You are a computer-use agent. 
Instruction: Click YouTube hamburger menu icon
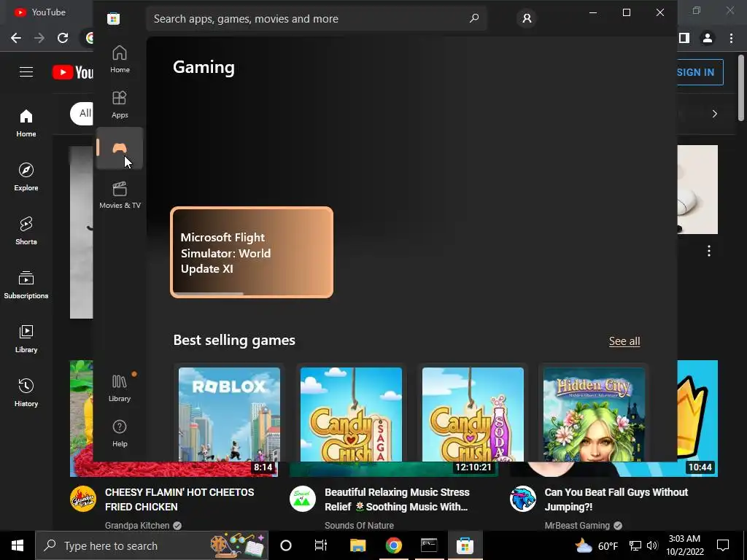coord(26,72)
